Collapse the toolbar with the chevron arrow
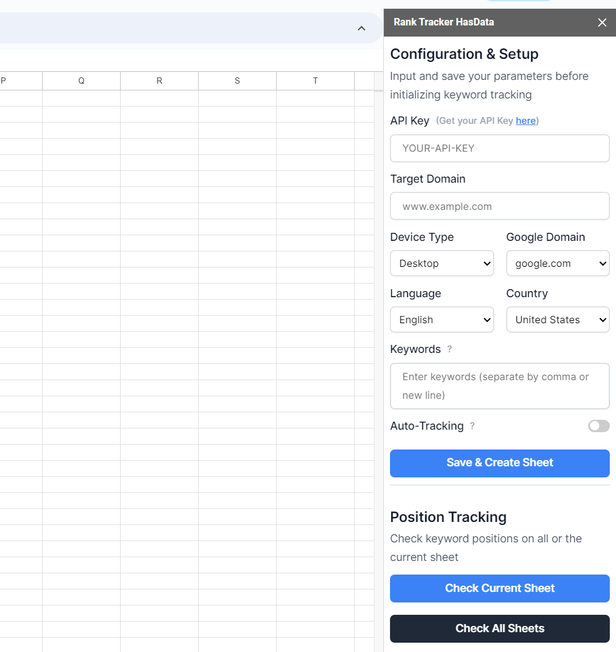616x652 pixels. coord(361,28)
